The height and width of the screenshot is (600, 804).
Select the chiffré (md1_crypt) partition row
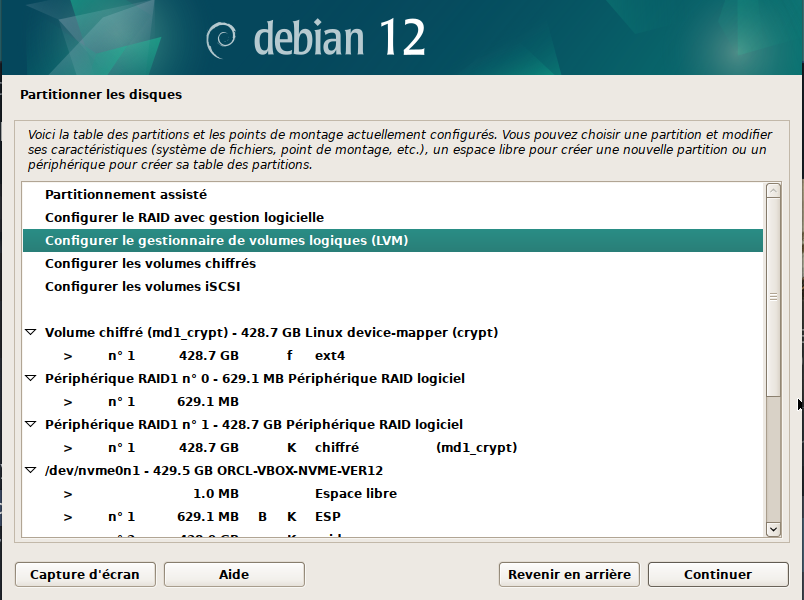(393, 448)
